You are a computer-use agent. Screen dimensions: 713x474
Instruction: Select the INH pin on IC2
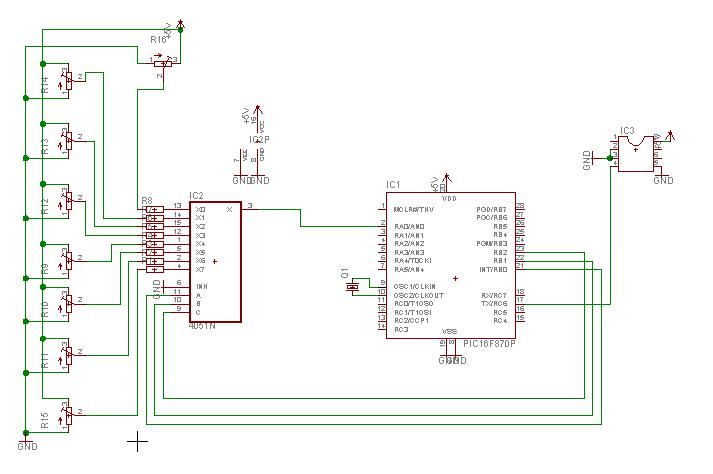[x=200, y=287]
